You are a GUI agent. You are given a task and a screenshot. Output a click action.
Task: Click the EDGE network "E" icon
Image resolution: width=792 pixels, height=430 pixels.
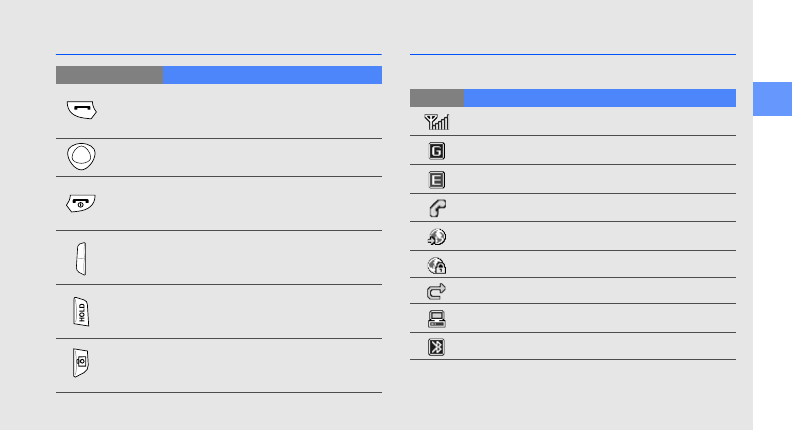437,180
